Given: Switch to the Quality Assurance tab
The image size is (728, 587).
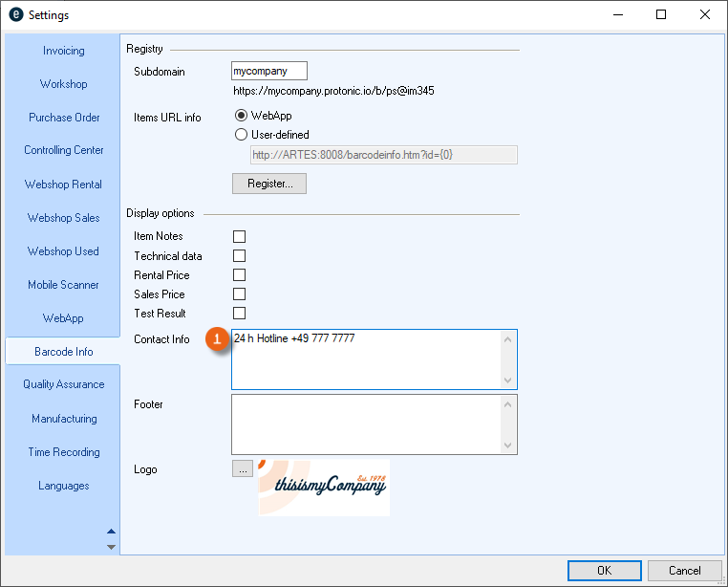Looking at the screenshot, I should [63, 384].
